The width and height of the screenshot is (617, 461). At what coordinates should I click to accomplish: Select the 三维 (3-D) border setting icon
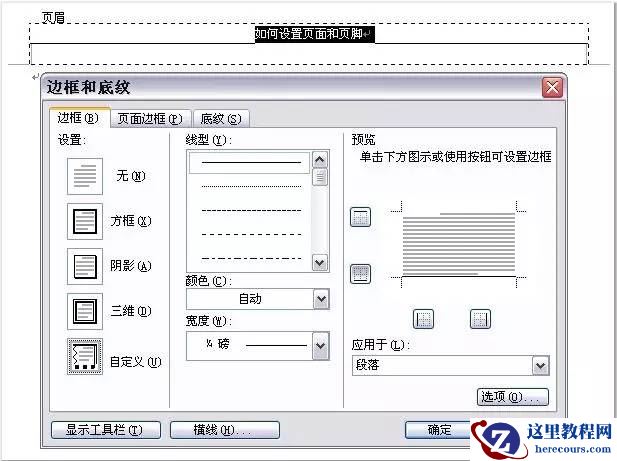[85, 311]
